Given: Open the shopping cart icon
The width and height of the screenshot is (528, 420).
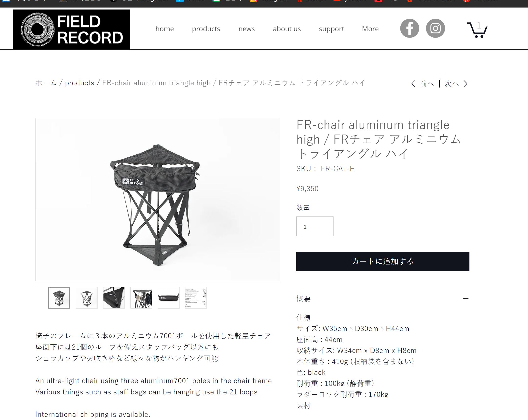Looking at the screenshot, I should [x=477, y=29].
